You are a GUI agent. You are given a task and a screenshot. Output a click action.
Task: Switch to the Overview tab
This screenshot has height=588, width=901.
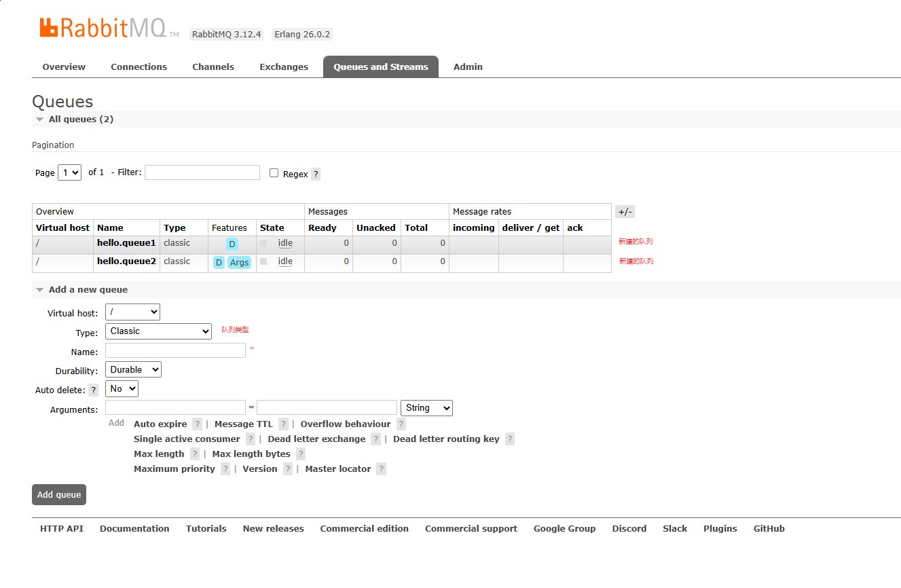click(x=64, y=67)
